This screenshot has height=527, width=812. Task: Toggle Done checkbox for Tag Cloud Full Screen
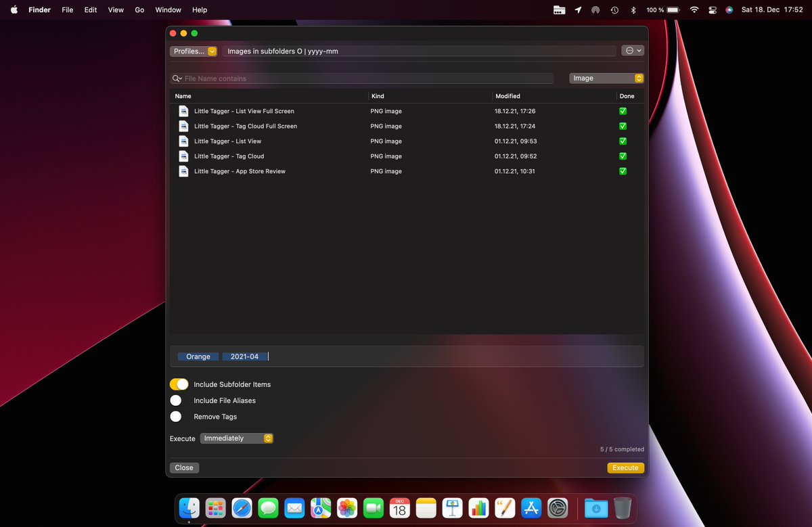[623, 126]
